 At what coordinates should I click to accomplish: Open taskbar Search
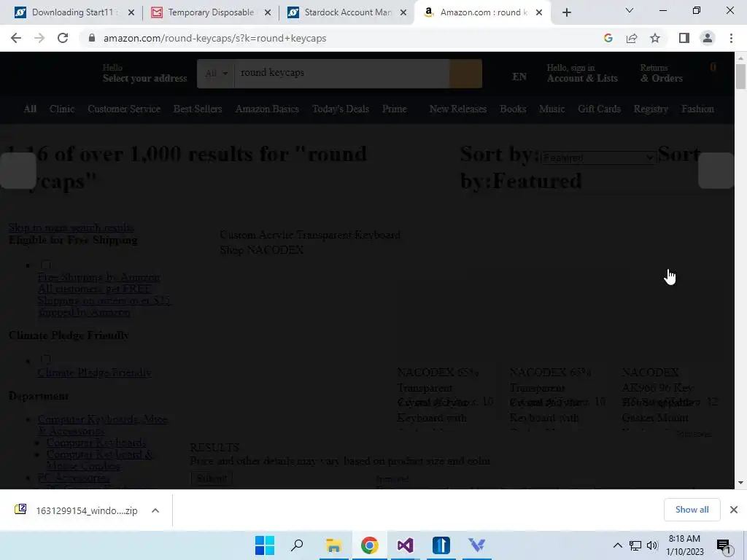298,545
